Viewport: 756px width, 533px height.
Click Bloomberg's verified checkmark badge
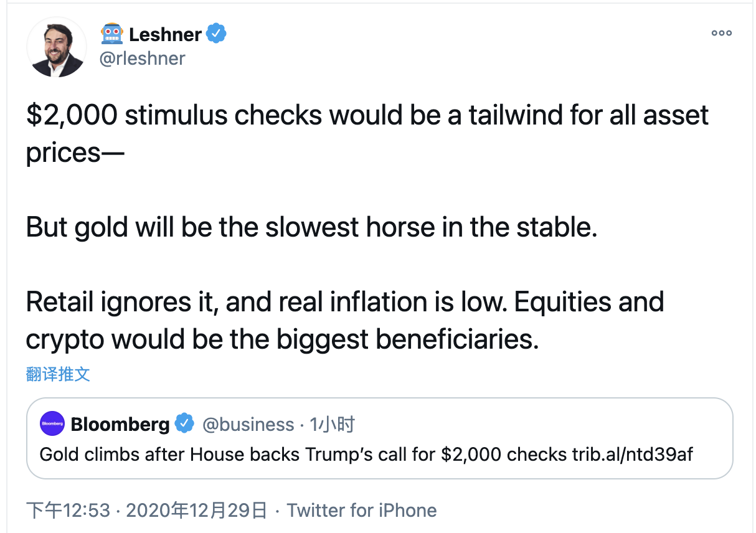pyautogui.click(x=184, y=424)
